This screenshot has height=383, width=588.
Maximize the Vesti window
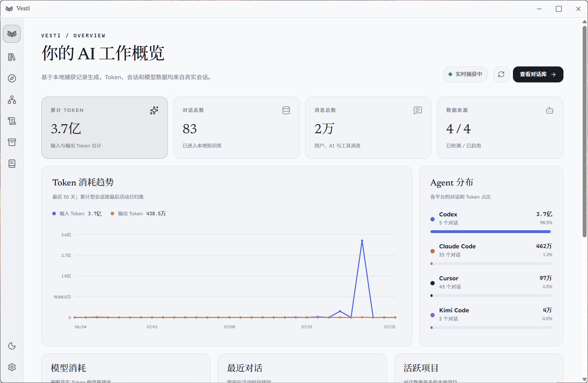[559, 9]
